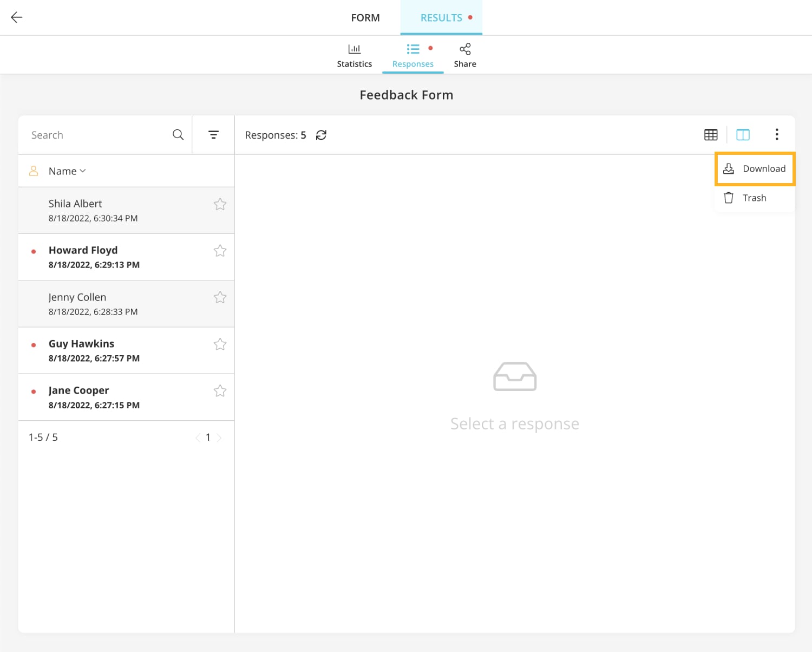The width and height of the screenshot is (812, 652).
Task: Move responses to Trash
Action: tap(754, 198)
